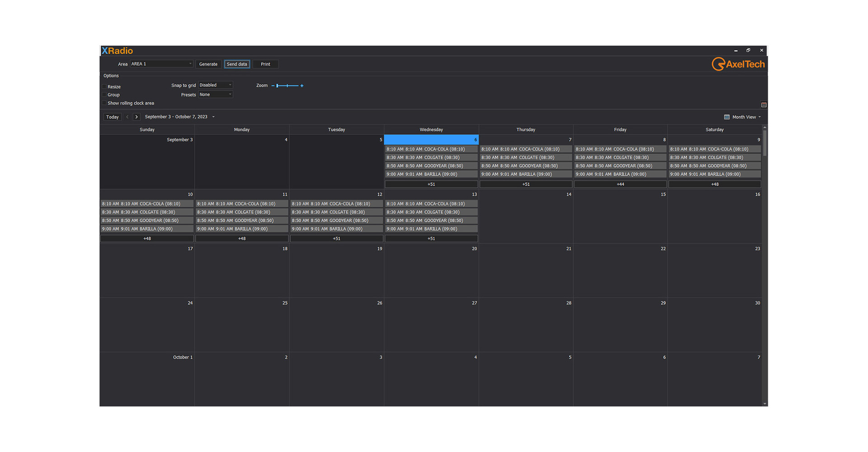Click the Month View grid icon
The width and height of the screenshot is (868, 452).
pyautogui.click(x=727, y=117)
